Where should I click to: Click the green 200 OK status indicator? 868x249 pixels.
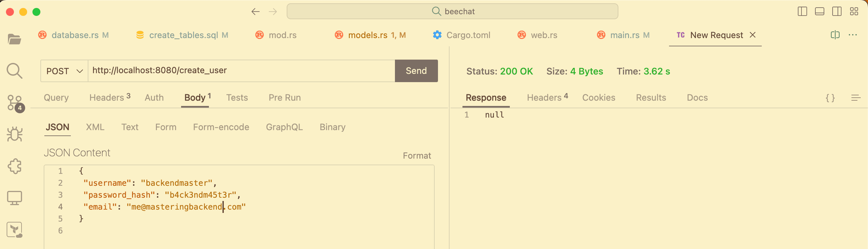(x=517, y=71)
